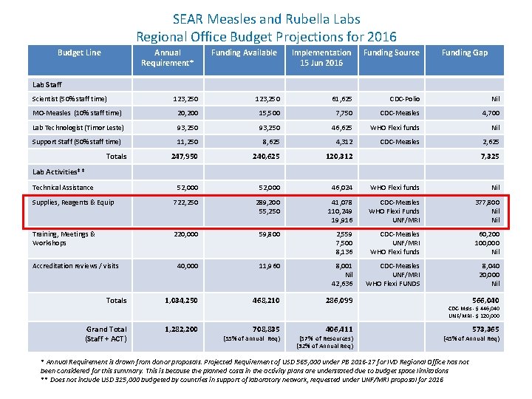Select the MO-Measles implementation value '7,750'
This screenshot has width=532, height=399.
[344, 113]
